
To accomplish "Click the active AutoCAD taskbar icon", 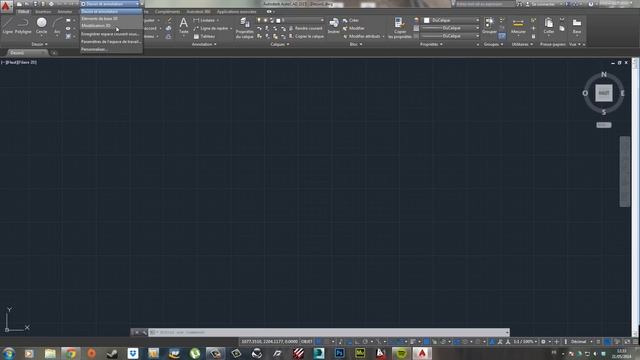I will [x=422, y=353].
